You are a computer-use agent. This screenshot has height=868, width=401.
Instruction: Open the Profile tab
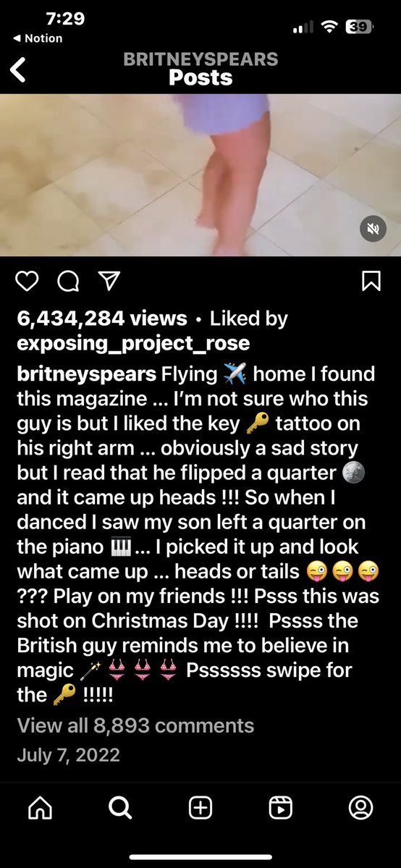[360, 808]
